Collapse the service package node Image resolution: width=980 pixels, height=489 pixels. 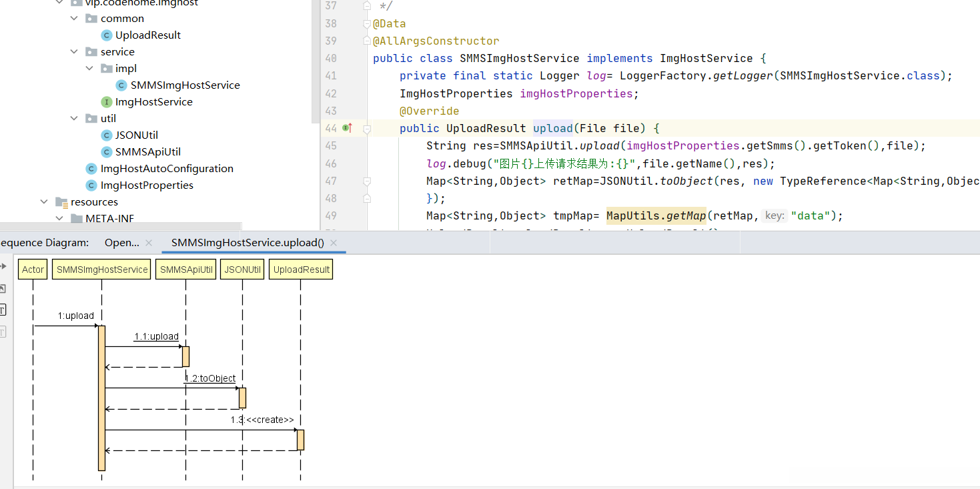pyautogui.click(x=75, y=52)
